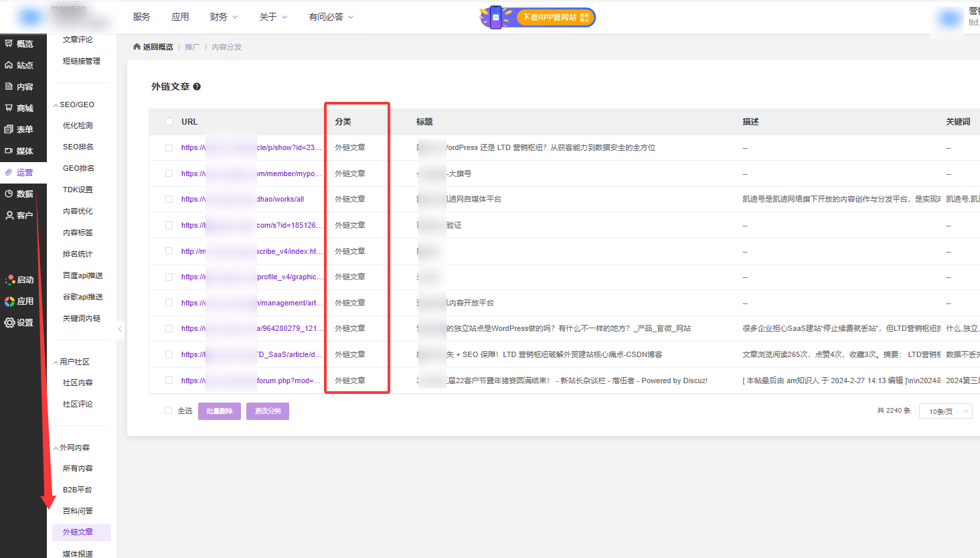Check the header checkbox next to URL

169,122
